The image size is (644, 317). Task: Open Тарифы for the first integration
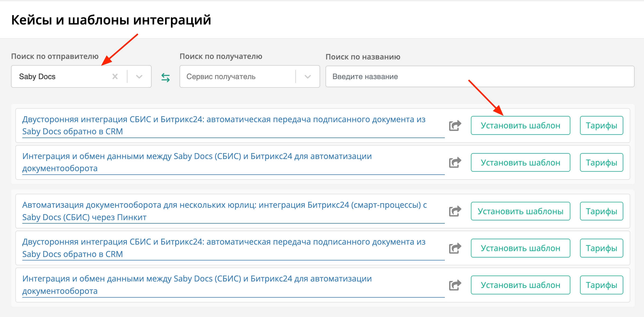(x=601, y=126)
